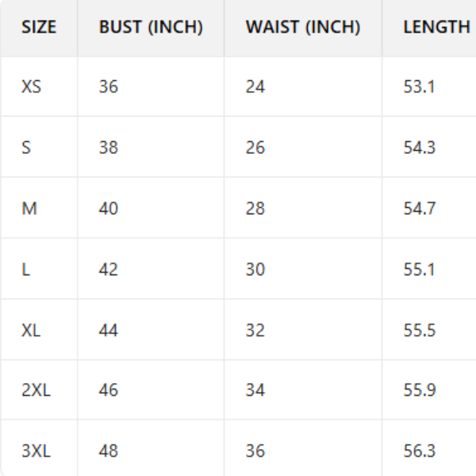Select length value 55.5 in XL row
Viewport: 476px width, 476px height.
(x=419, y=330)
